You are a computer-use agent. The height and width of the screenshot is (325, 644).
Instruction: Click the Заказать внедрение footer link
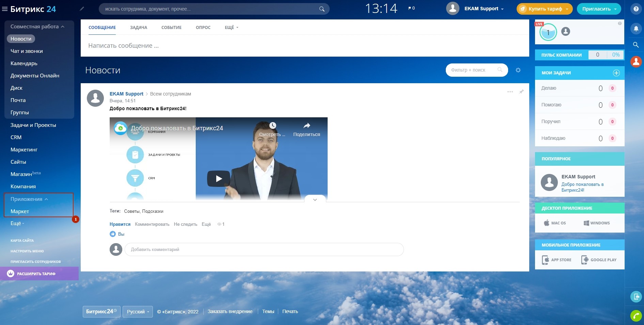[x=230, y=311]
